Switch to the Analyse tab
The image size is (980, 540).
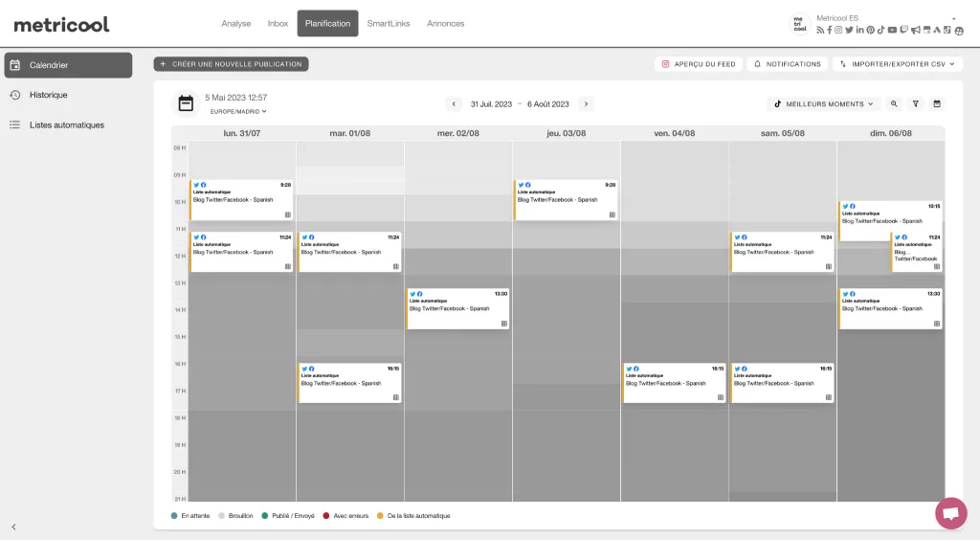236,23
